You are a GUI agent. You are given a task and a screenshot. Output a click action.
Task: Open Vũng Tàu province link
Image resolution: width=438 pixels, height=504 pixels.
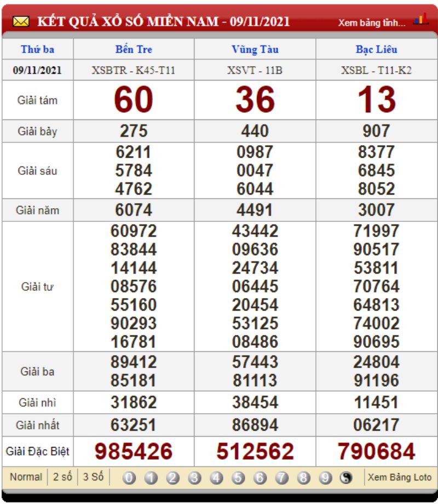(255, 49)
